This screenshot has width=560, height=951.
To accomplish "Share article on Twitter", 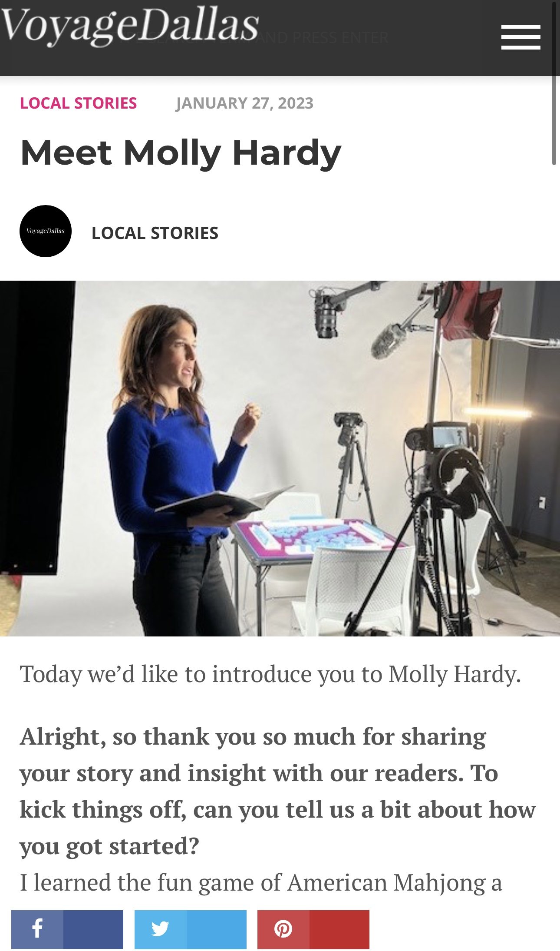I will click(161, 929).
